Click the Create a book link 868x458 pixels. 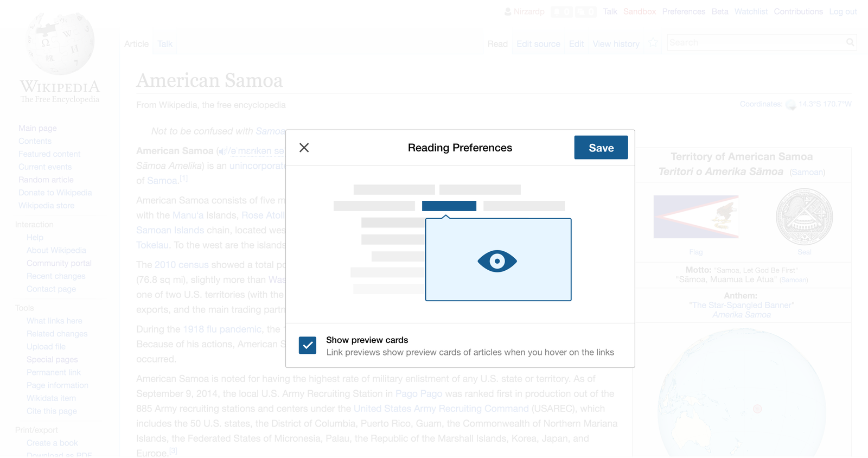[x=52, y=443]
